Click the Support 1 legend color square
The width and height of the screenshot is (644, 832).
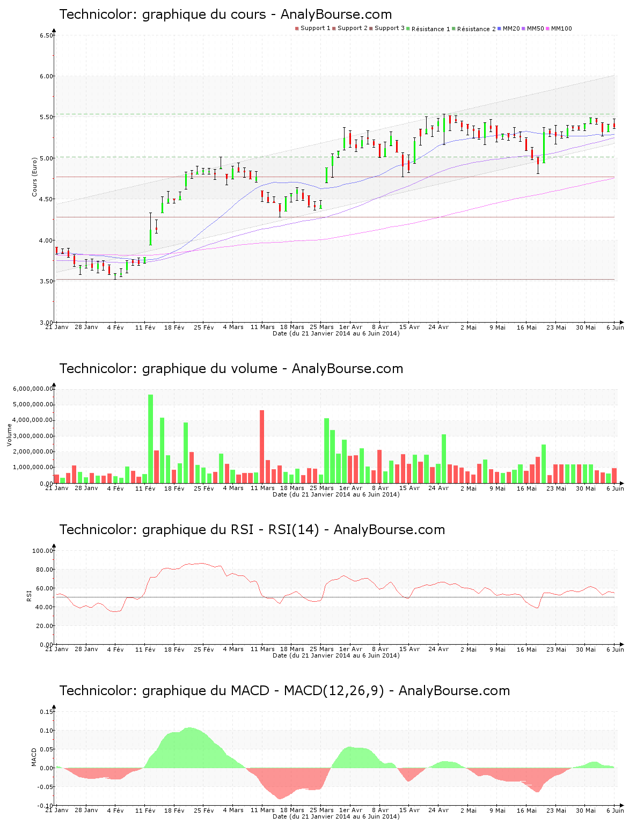[x=297, y=28]
